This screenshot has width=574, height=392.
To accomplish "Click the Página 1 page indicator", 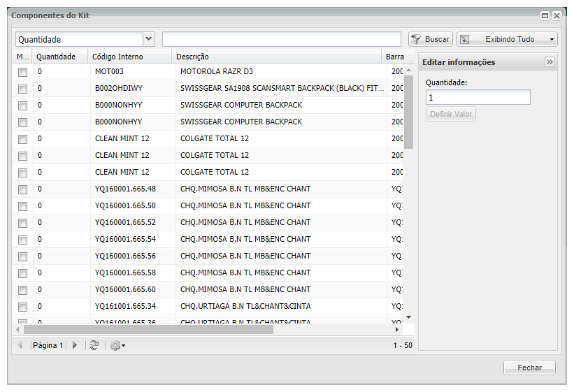I will pyautogui.click(x=48, y=345).
